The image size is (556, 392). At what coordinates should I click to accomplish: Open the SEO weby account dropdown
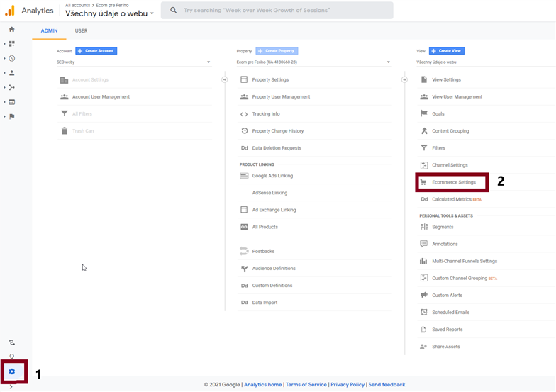(134, 62)
